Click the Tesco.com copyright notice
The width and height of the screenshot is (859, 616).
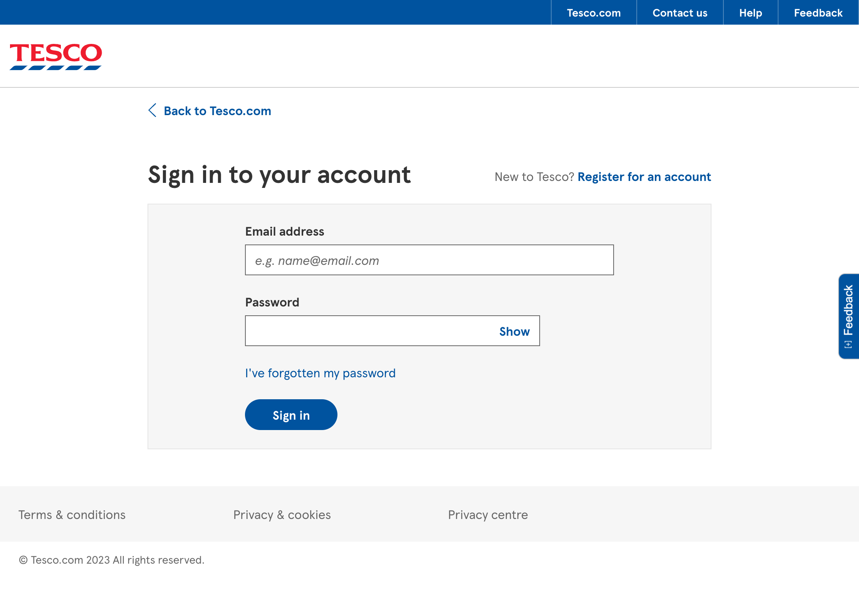tap(112, 560)
